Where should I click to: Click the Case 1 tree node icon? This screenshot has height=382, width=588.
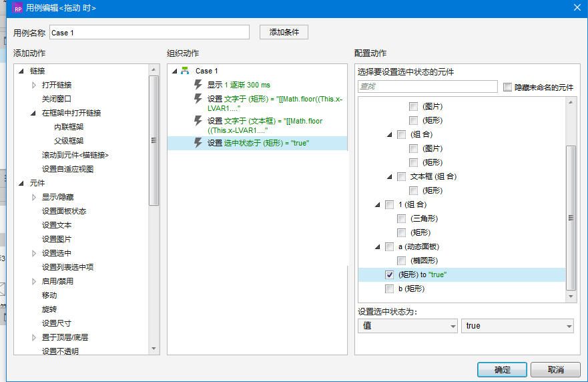[x=185, y=71]
